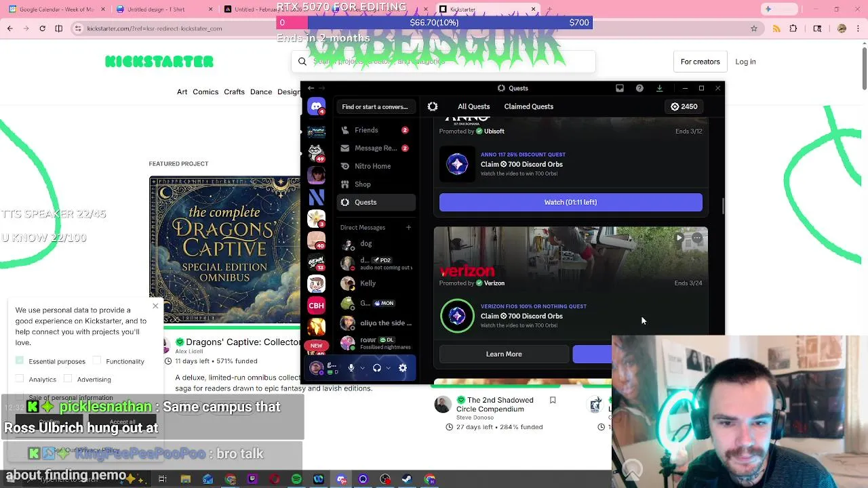868x488 pixels.
Task: Click Learn More on Verizon quest
Action: pos(504,354)
